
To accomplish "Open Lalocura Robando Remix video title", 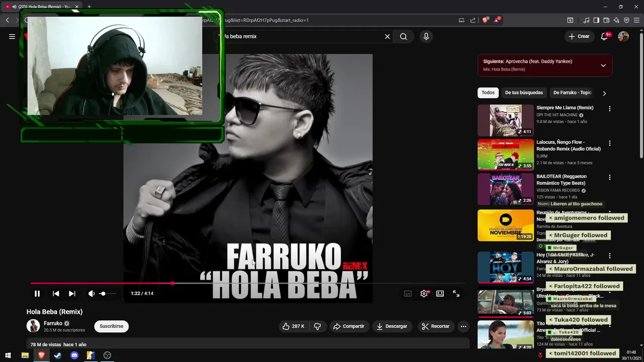I will [x=569, y=145].
